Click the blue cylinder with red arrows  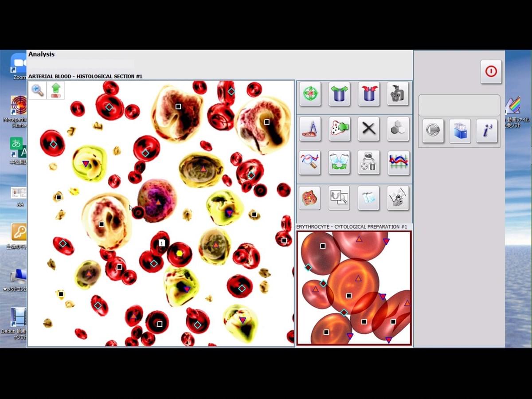tap(369, 94)
